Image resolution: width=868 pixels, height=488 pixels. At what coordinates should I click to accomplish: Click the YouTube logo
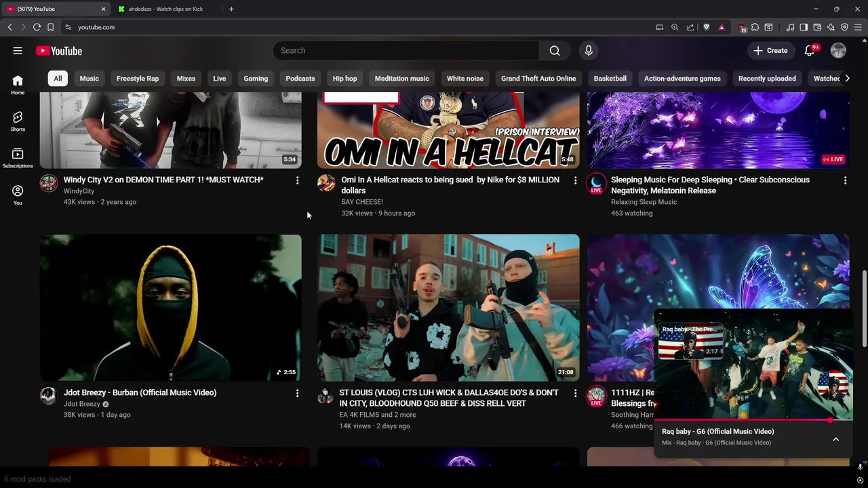point(59,51)
